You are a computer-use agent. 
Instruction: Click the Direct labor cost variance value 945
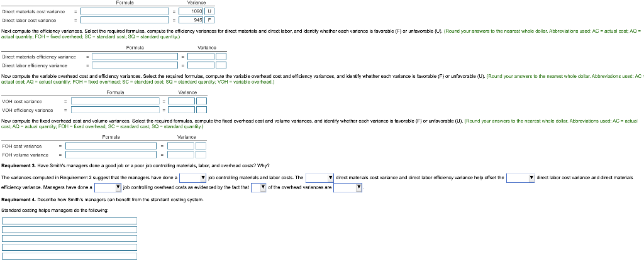click(x=192, y=20)
